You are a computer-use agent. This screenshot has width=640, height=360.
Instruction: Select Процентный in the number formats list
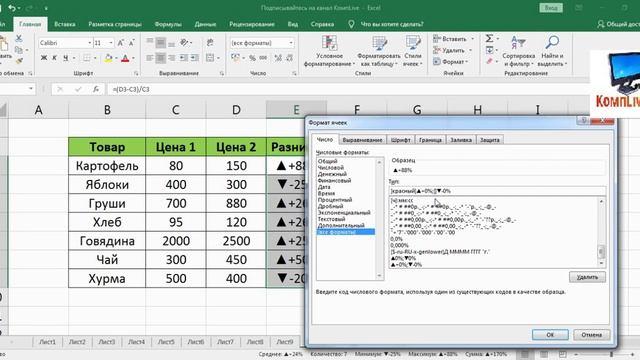point(335,200)
